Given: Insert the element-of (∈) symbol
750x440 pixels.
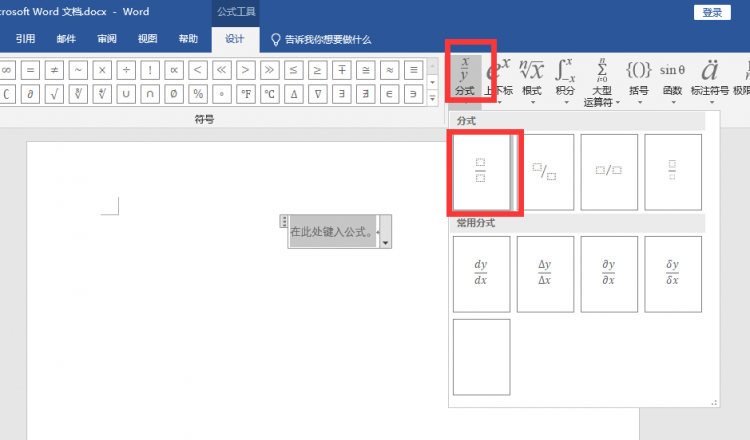Looking at the screenshot, I should click(x=389, y=94).
